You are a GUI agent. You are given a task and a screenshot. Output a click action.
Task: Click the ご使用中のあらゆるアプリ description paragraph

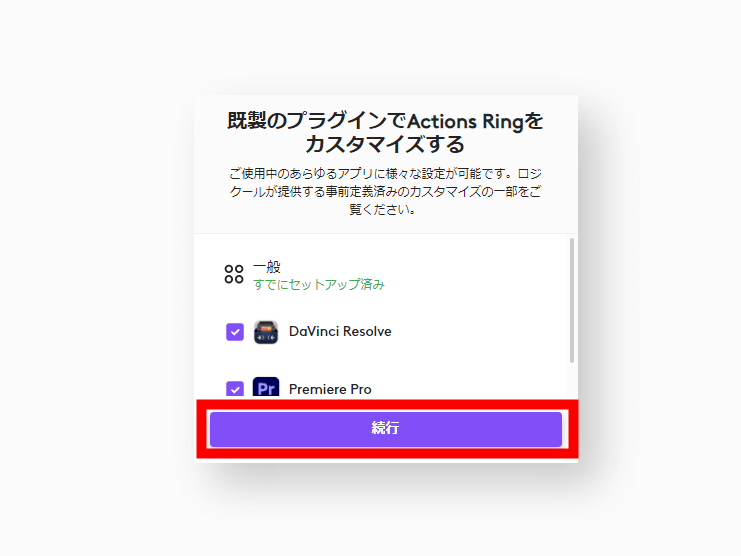(385, 191)
